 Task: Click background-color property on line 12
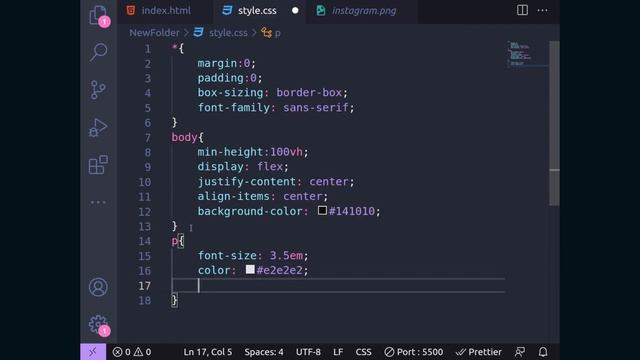point(250,211)
